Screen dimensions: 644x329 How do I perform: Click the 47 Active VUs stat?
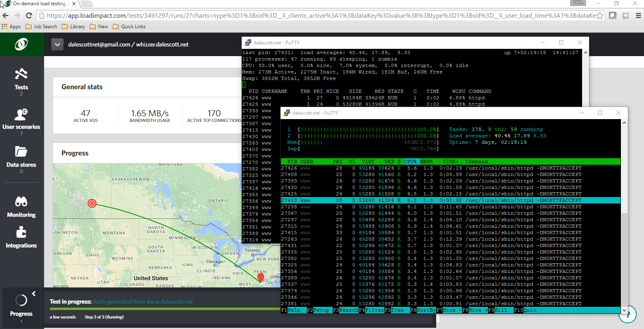tap(86, 115)
